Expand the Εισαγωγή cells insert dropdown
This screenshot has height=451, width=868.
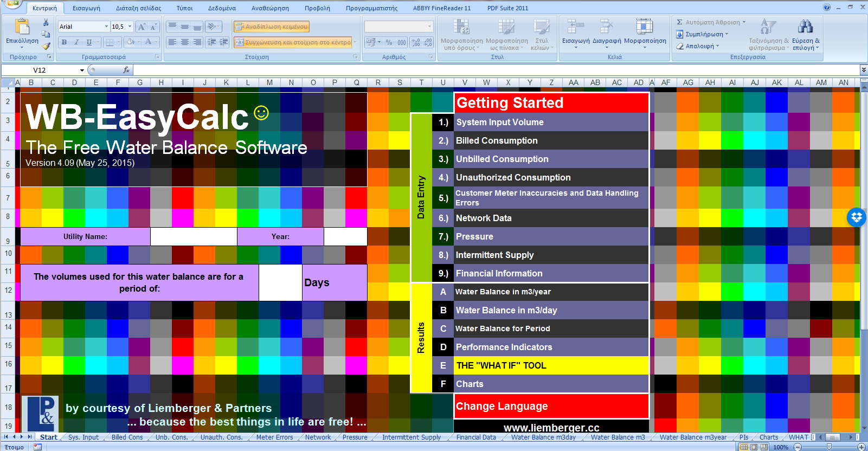click(576, 47)
